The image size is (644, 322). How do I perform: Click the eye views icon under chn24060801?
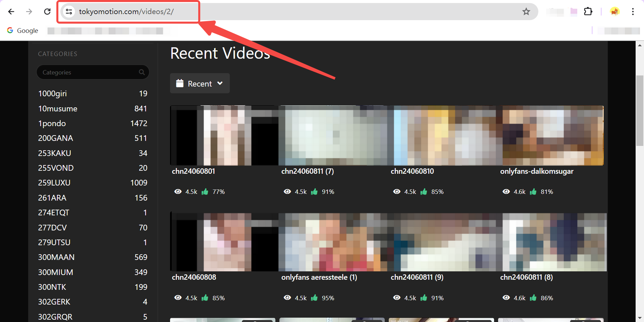coord(178,192)
